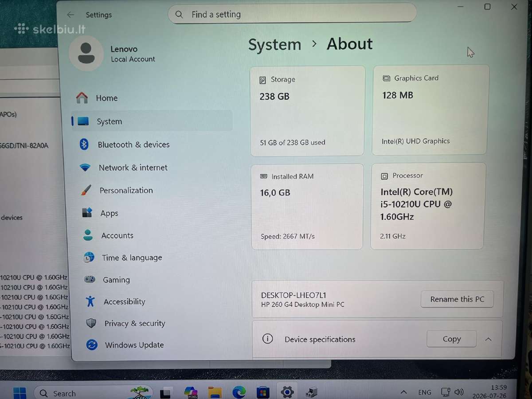Open the Graphics Card 128 MB card
This screenshot has width=532, height=399.
point(430,110)
